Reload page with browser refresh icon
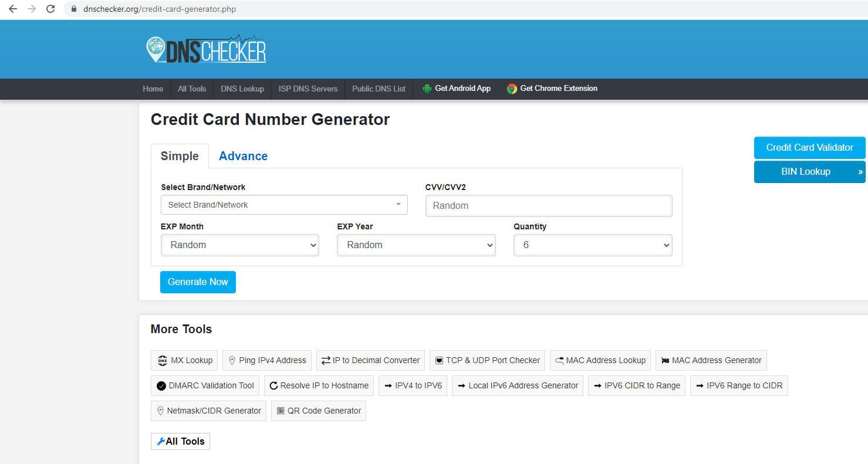This screenshot has width=868, height=464. click(x=50, y=9)
